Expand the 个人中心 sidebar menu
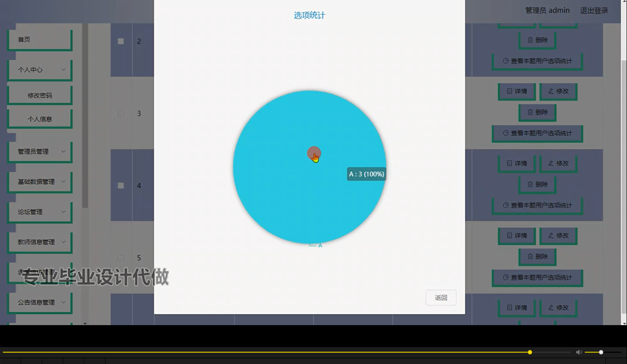Viewport: 627px width, 364px height. pyautogui.click(x=39, y=69)
